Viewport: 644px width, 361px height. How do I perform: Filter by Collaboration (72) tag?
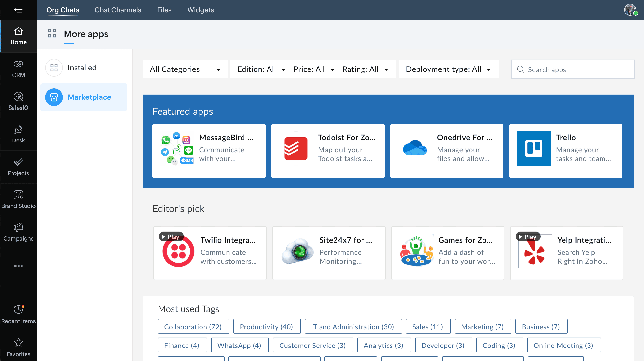click(x=193, y=326)
